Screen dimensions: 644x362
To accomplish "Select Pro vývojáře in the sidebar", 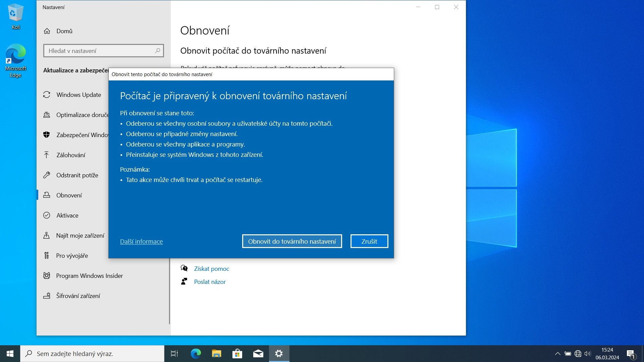I will pos(72,256).
